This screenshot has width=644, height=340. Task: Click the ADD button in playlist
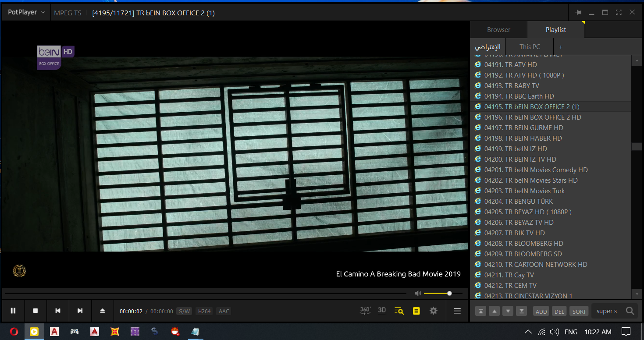coord(541,311)
